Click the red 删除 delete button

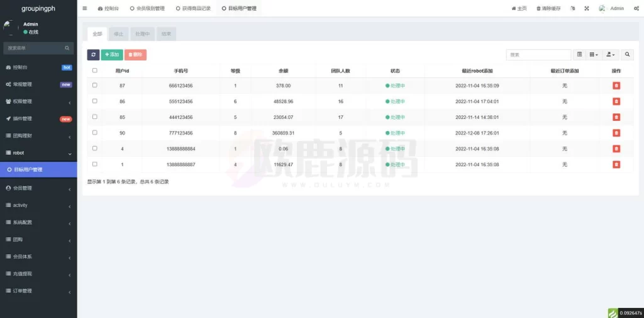click(135, 55)
